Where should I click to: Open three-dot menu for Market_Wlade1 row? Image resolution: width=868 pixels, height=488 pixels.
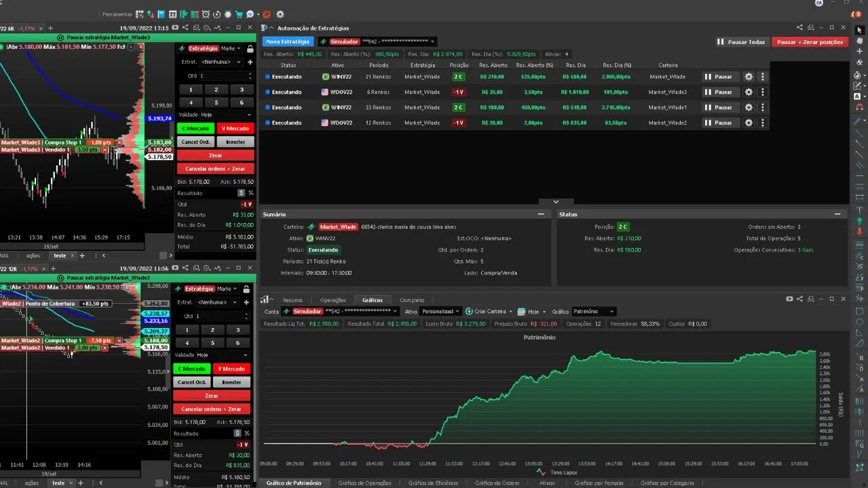coord(762,107)
